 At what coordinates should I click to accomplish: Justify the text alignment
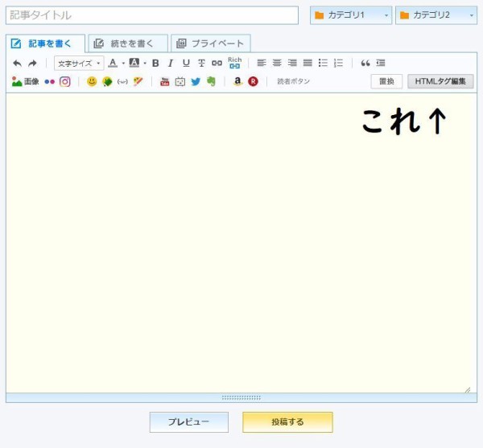pyautogui.click(x=308, y=63)
